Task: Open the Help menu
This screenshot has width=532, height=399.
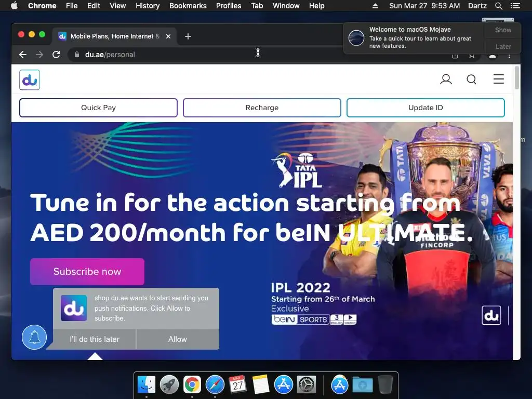Action: pos(316,6)
